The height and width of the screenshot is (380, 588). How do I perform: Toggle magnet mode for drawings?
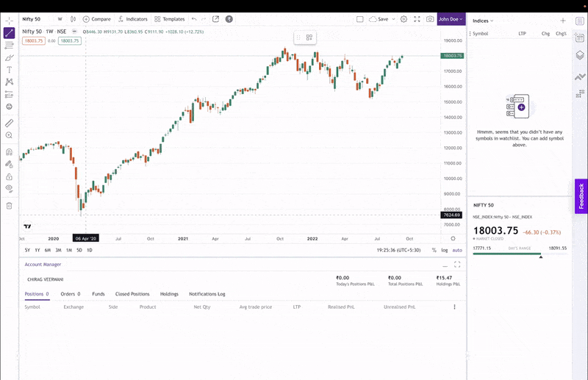pos(9,151)
